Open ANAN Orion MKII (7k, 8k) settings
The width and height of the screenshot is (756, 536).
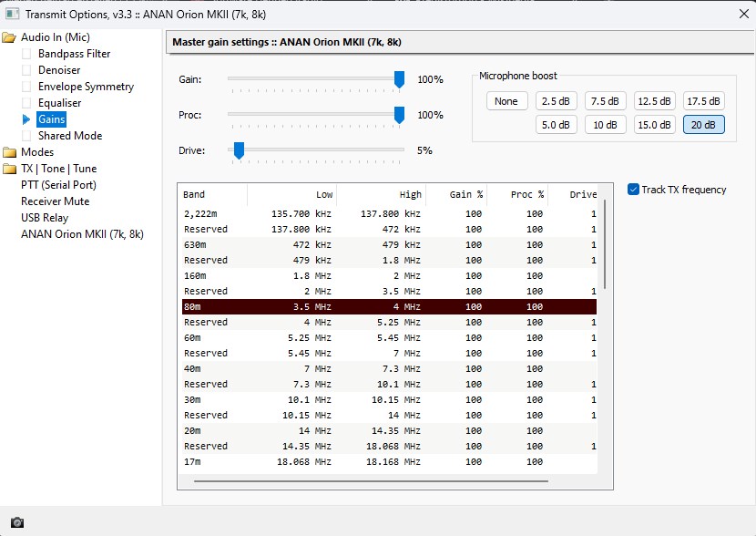(x=82, y=234)
